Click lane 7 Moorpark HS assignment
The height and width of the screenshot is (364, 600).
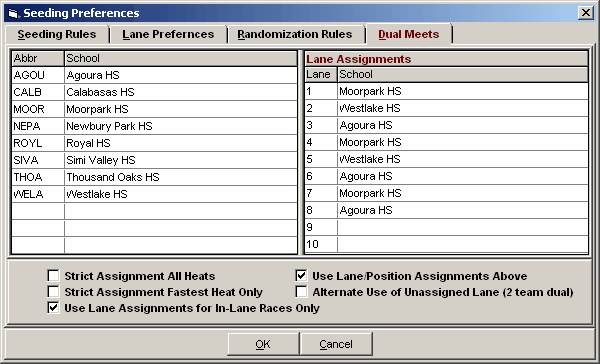coord(463,193)
